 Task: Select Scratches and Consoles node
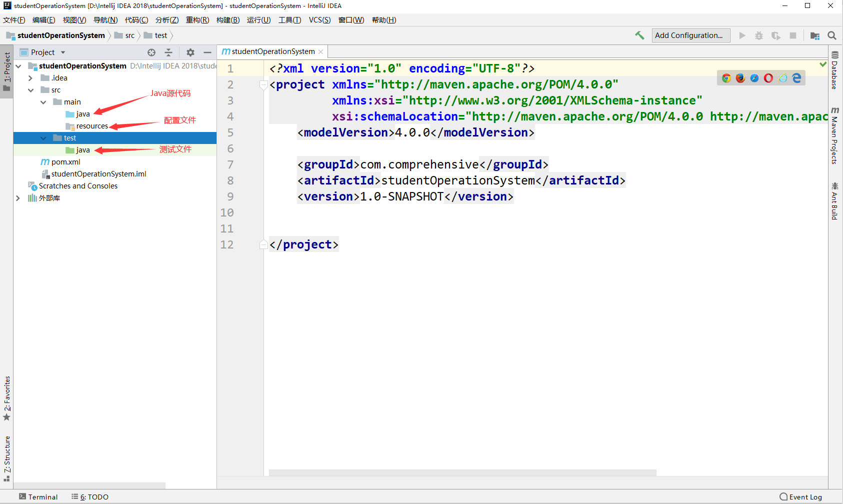(x=73, y=186)
